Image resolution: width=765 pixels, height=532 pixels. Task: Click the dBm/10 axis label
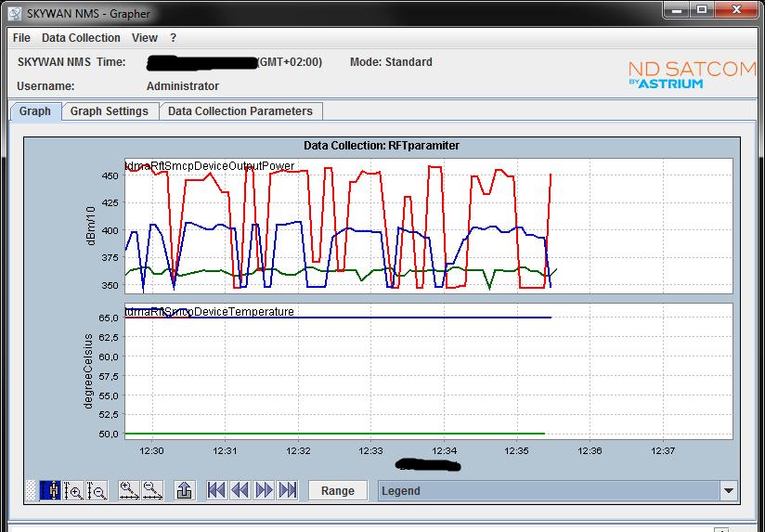[x=91, y=226]
